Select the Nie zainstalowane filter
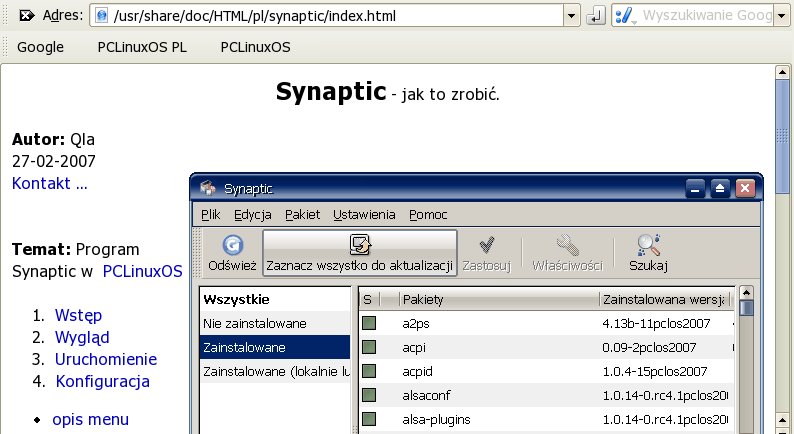The height and width of the screenshot is (434, 794). pyautogui.click(x=275, y=323)
